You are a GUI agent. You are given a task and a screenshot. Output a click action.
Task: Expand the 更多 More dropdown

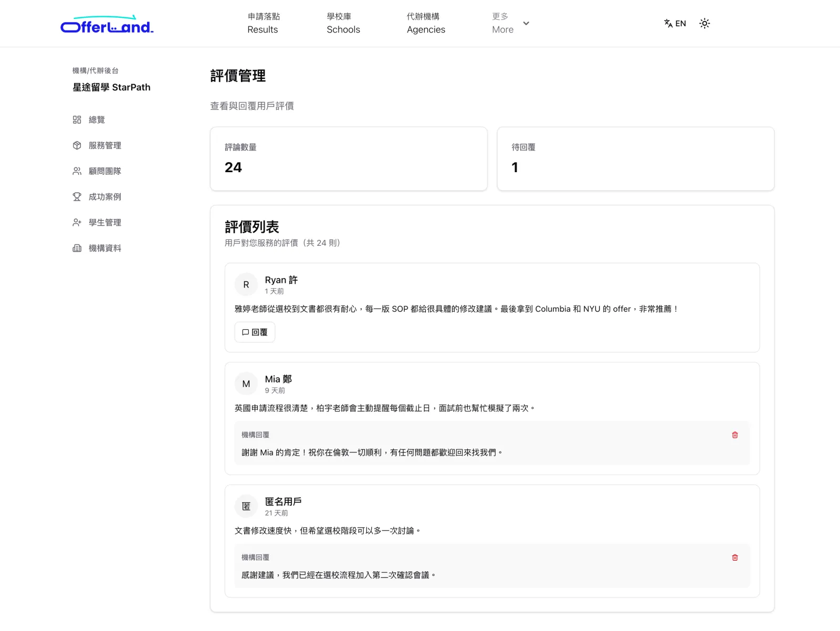click(510, 24)
